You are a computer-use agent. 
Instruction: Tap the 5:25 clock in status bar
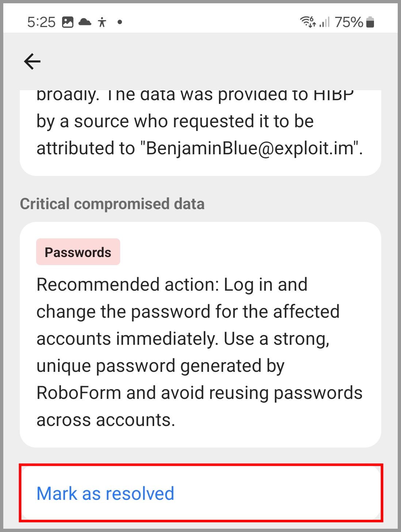[x=41, y=22]
